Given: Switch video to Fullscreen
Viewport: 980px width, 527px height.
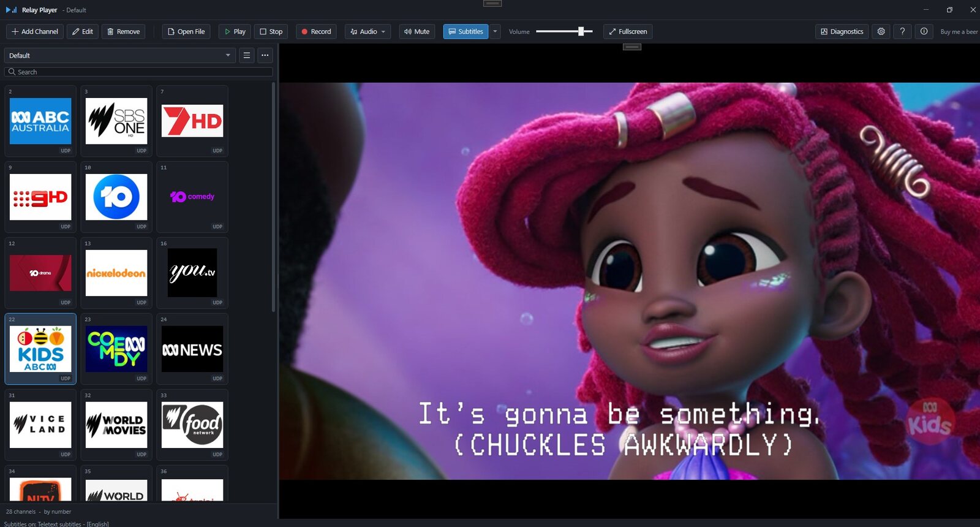Looking at the screenshot, I should pyautogui.click(x=628, y=31).
